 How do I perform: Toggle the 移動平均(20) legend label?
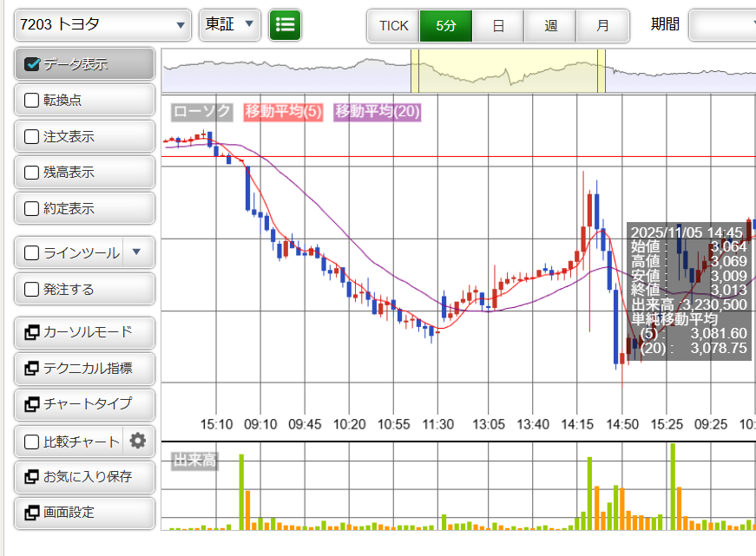pyautogui.click(x=378, y=112)
